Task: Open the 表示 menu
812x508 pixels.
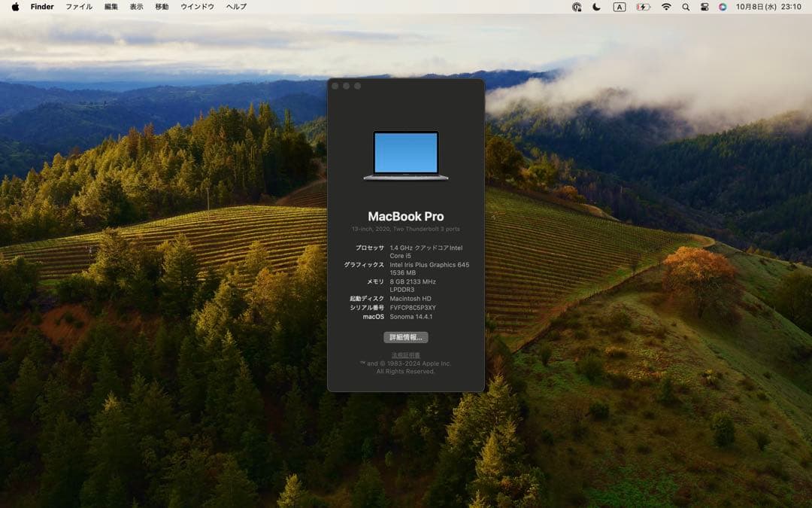Action: 136,7
